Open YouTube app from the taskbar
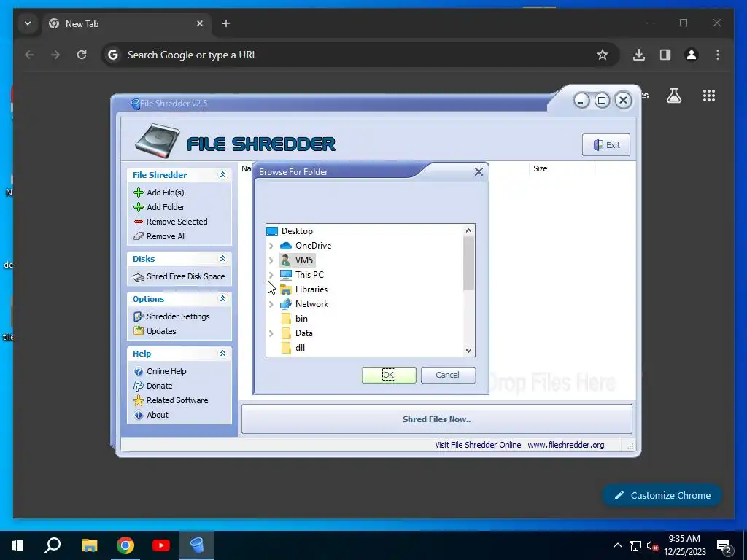The image size is (747, 560). (x=161, y=545)
